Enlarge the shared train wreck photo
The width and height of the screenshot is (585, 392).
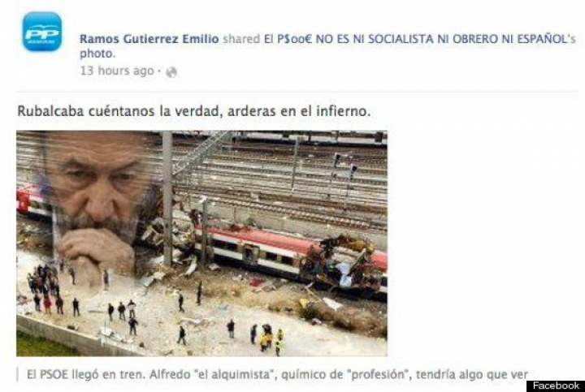(x=201, y=243)
